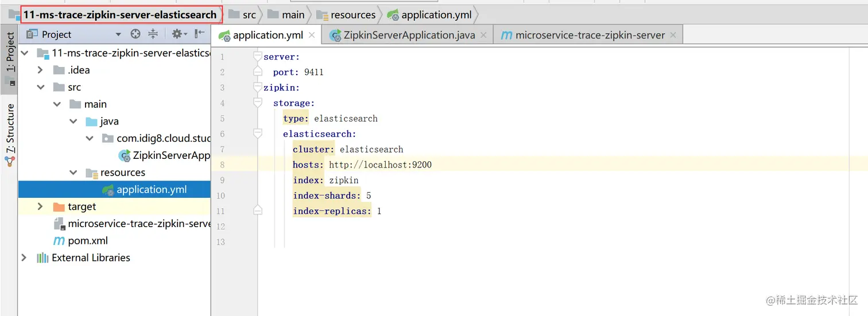Collapse the java folder arrow
Viewport: 868px width, 316px height.
73,122
